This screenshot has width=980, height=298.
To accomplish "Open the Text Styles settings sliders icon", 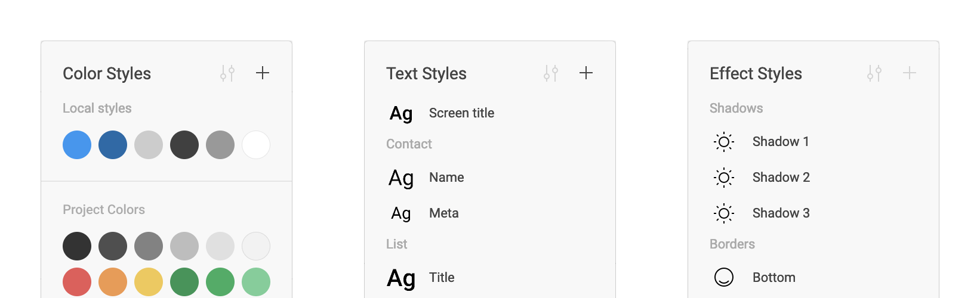I will coord(551,73).
